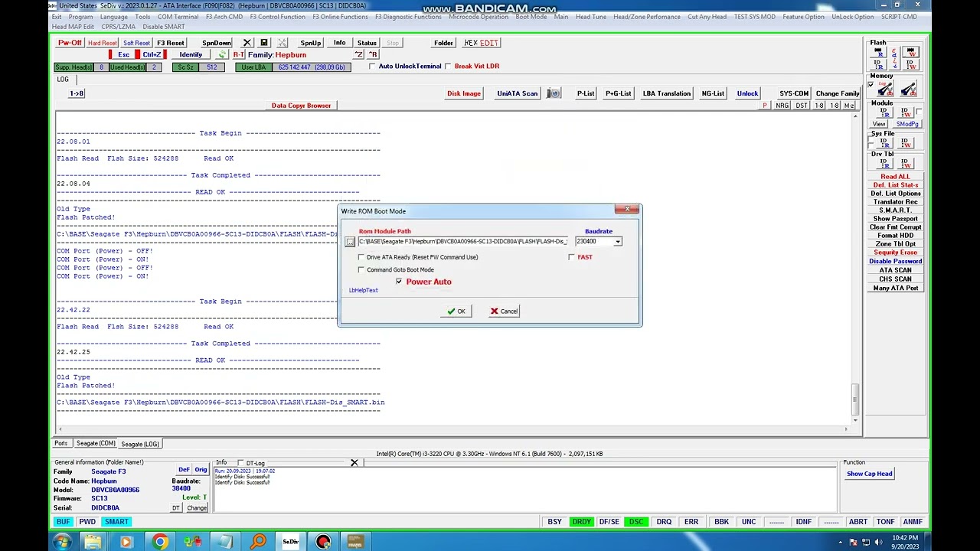
Task: Toggle the Memory Log checkbox
Action: (x=871, y=84)
